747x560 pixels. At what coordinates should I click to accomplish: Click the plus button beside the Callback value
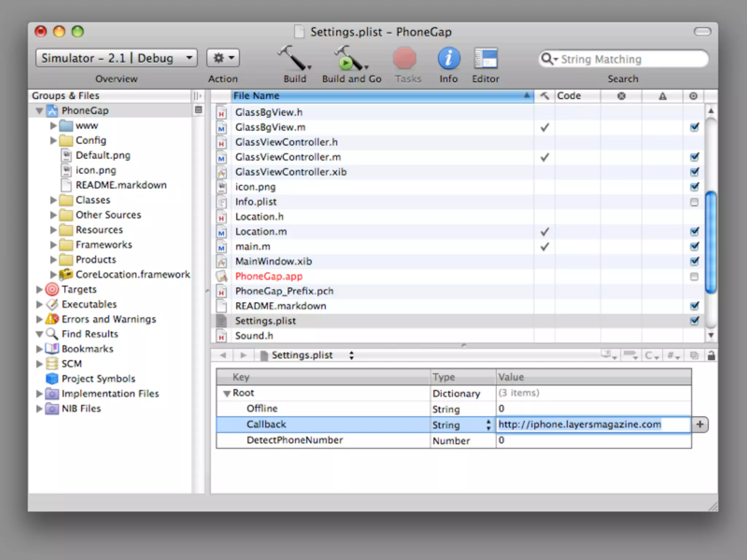700,424
